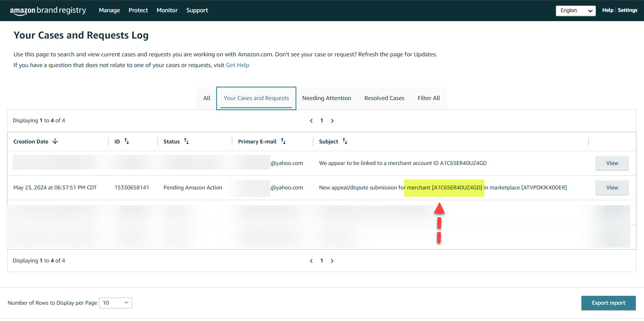Click case ID 15330658141
The width and height of the screenshot is (644, 321).
[x=132, y=188]
